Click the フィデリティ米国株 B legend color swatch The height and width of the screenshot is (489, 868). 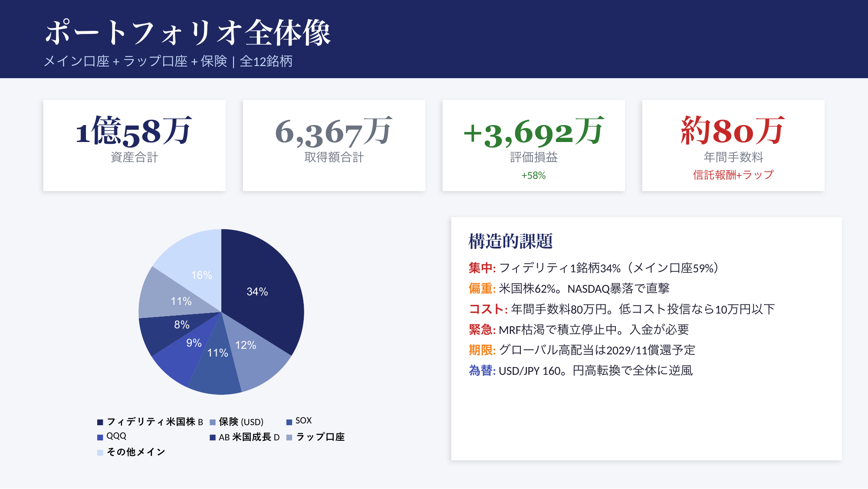[x=100, y=422]
